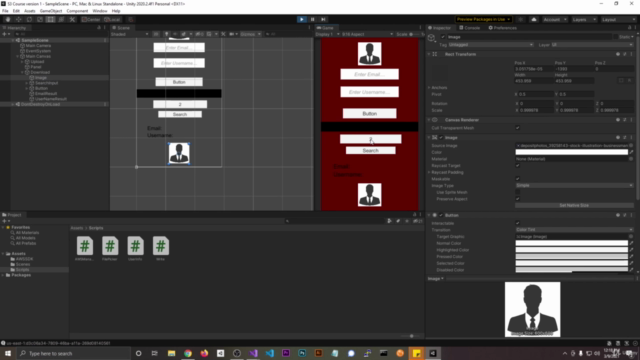Screen dimensions: 640x360
Task: Toggle the Local handle rotation button
Action: (112, 19)
